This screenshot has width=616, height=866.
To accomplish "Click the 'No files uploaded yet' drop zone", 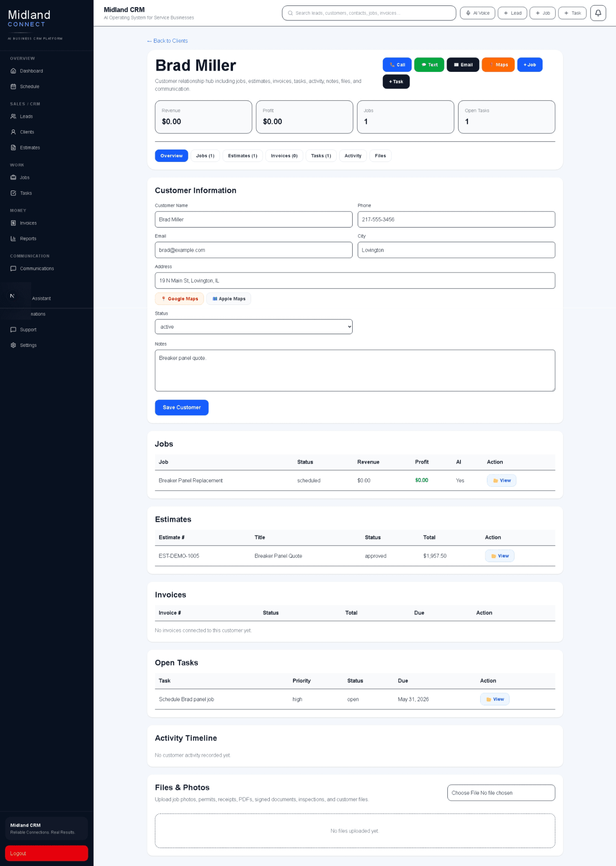I will pyautogui.click(x=355, y=831).
